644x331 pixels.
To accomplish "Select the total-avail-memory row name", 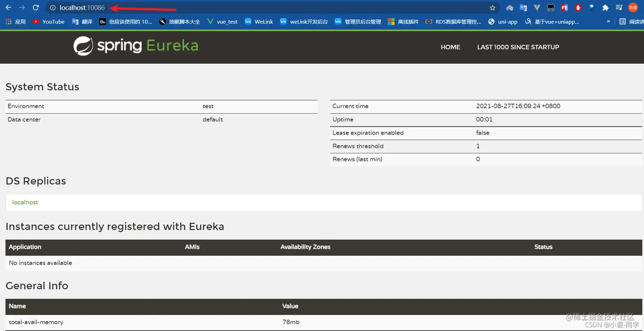I will tap(36, 322).
